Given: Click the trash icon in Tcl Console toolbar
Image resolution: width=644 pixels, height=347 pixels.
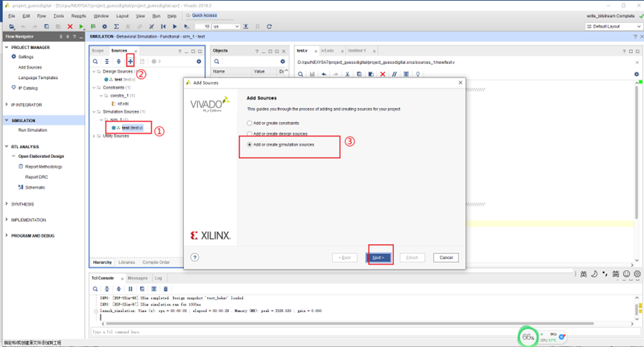Looking at the screenshot, I should (165, 289).
